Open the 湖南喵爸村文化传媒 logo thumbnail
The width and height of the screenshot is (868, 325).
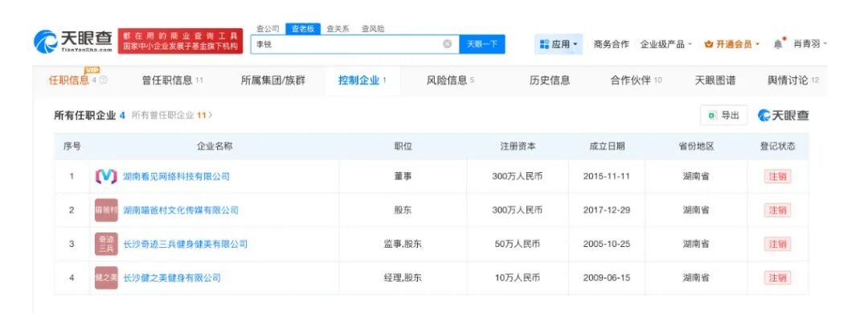pyautogui.click(x=106, y=211)
